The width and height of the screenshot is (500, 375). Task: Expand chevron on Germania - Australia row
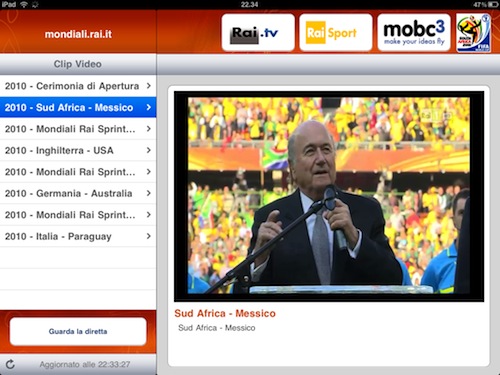pos(149,193)
